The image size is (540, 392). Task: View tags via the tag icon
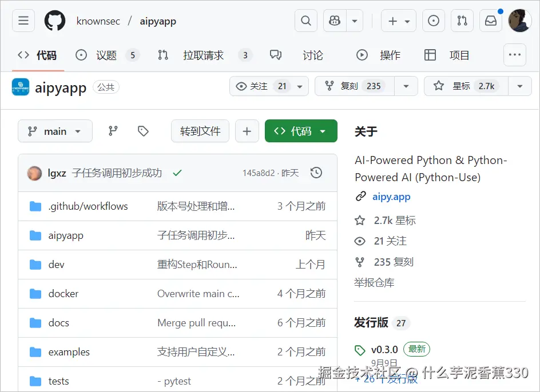(x=143, y=131)
